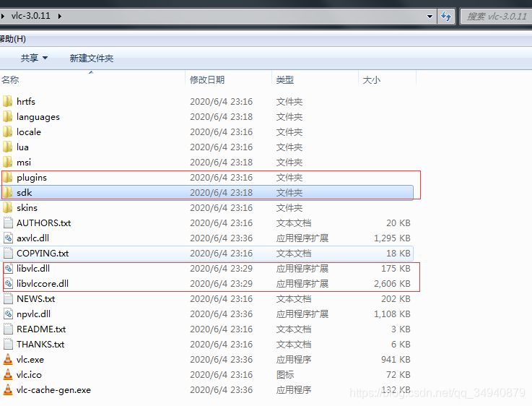Image resolution: width=532 pixels, height=406 pixels.
Task: Select the sdk folder icon
Action: tap(7, 192)
